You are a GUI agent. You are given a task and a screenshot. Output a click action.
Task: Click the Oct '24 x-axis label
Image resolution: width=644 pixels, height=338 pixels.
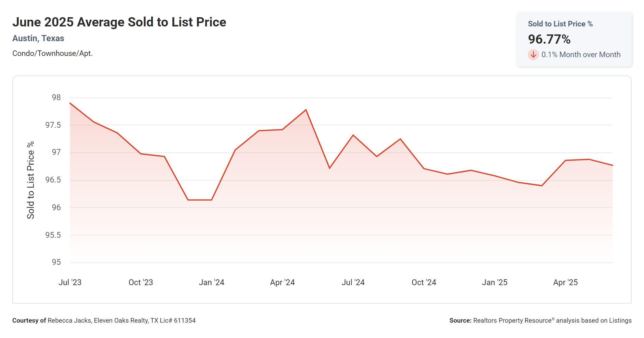pos(424,282)
